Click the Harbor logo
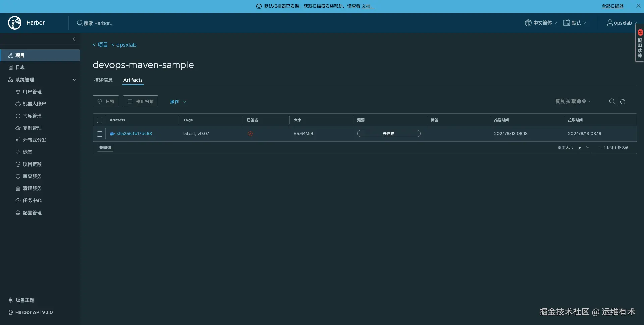Image resolution: width=644 pixels, height=325 pixels. (x=14, y=22)
